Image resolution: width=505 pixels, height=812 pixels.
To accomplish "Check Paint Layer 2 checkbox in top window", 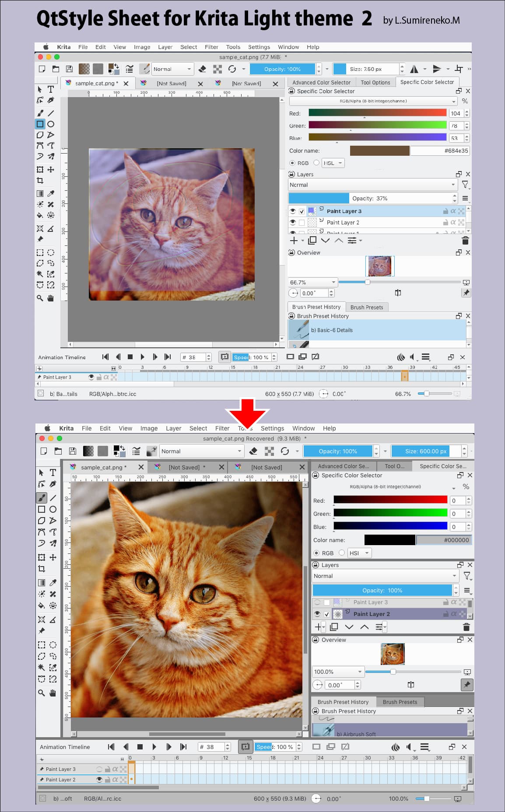I will tap(302, 223).
